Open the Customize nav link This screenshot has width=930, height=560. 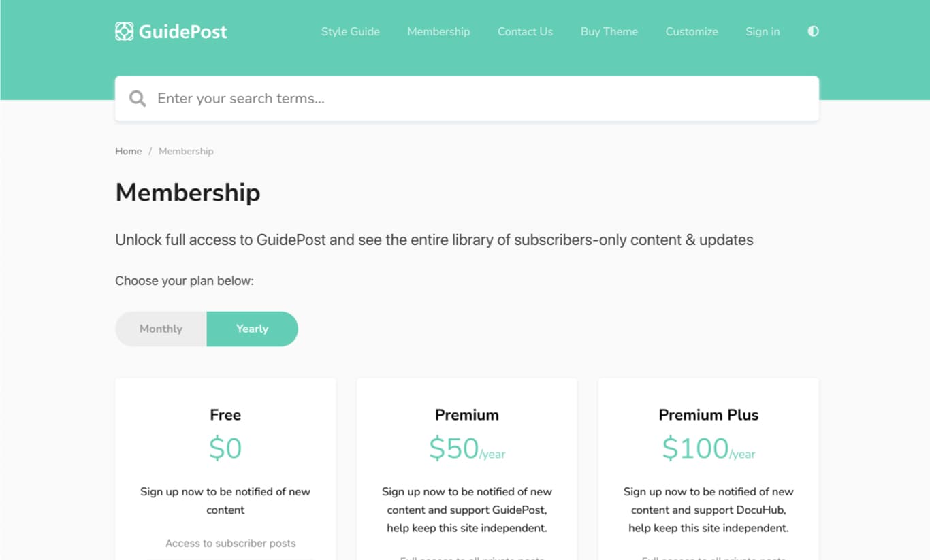pos(692,31)
